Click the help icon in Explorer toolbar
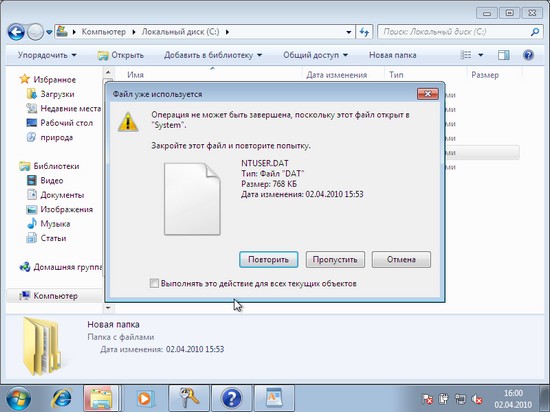This screenshot has height=412, width=550. click(x=528, y=55)
